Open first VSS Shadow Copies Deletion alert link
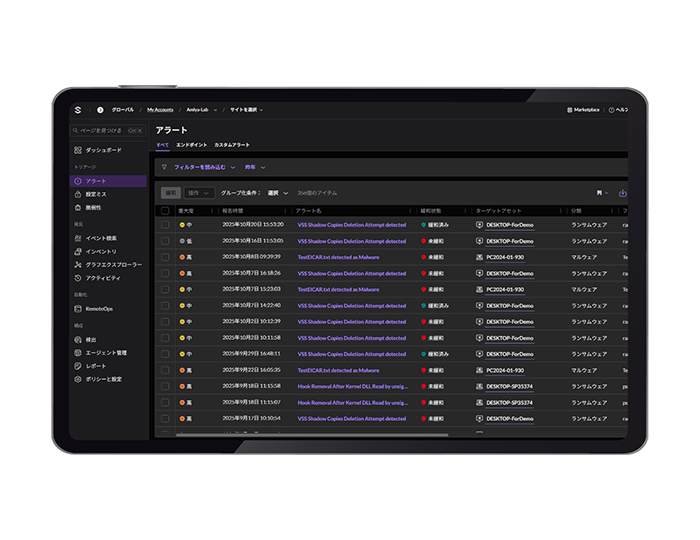Viewport: 700px width, 540px height. 351,225
